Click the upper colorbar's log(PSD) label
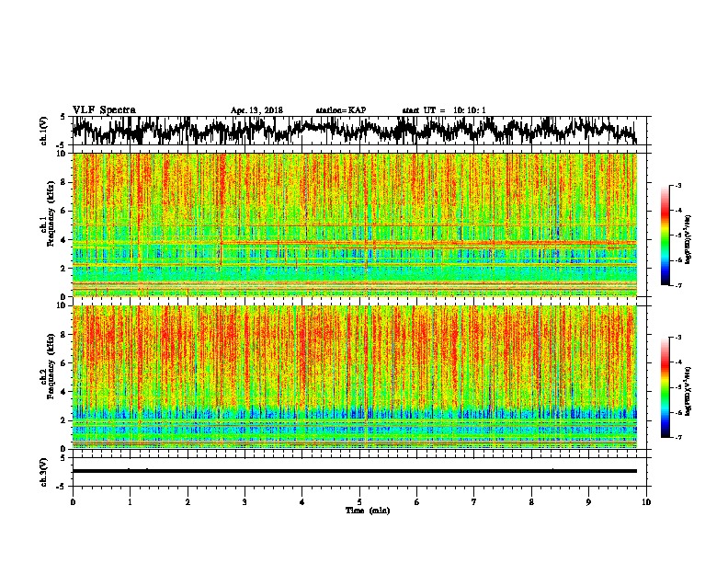This screenshot has height=563, width=728. pyautogui.click(x=688, y=239)
